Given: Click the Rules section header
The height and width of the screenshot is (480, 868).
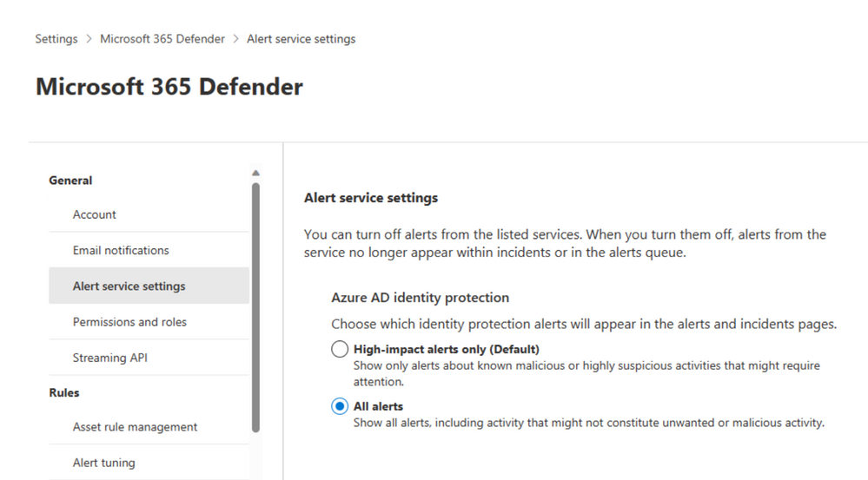Looking at the screenshot, I should pyautogui.click(x=64, y=392).
